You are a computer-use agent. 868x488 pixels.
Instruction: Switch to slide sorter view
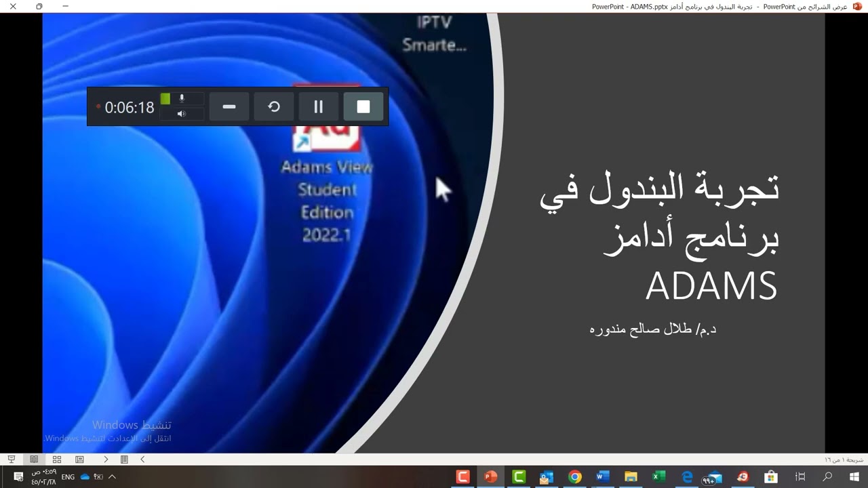(x=57, y=460)
